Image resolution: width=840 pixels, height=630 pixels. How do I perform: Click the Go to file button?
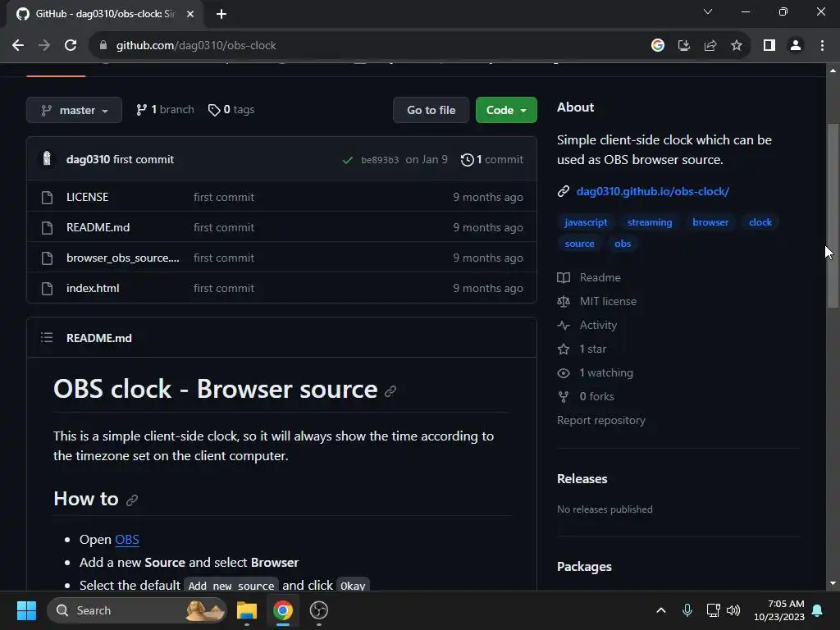click(x=431, y=110)
